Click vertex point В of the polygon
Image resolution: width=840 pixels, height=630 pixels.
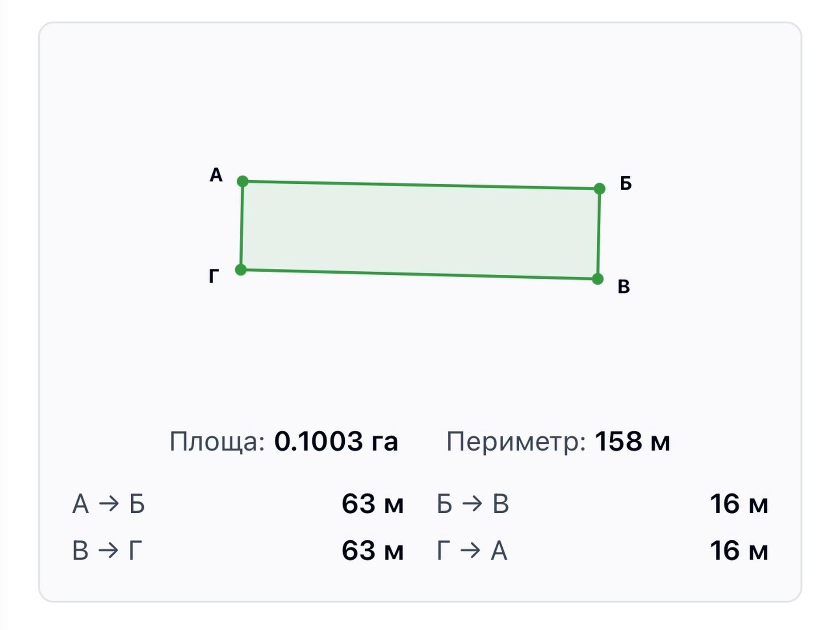tap(598, 279)
